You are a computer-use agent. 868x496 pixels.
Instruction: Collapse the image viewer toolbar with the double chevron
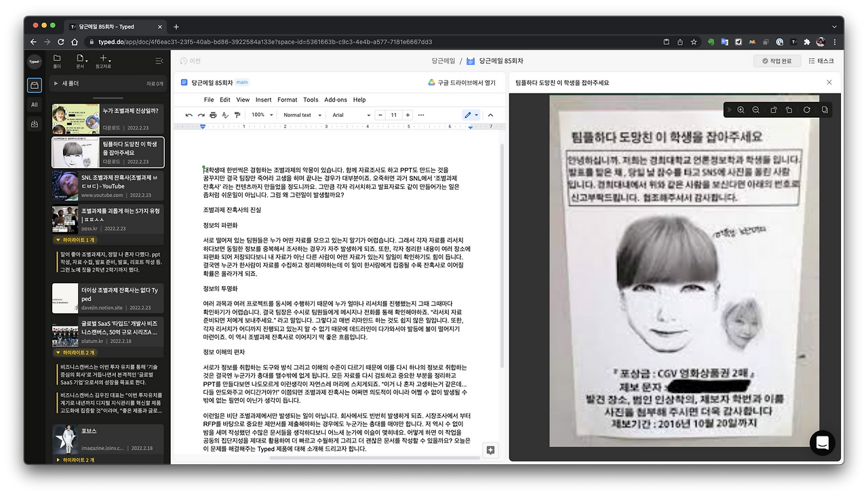click(728, 110)
